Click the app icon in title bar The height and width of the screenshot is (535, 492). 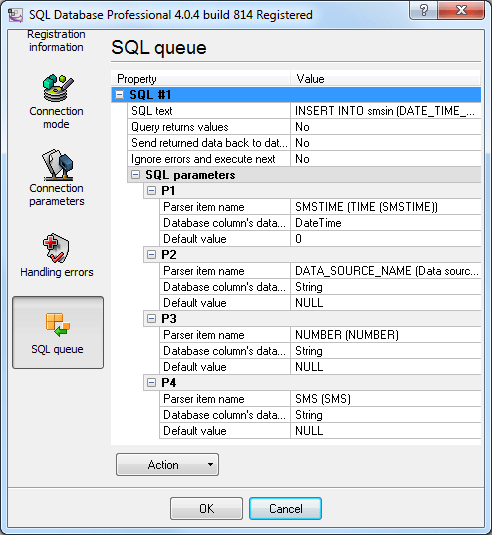pos(15,15)
